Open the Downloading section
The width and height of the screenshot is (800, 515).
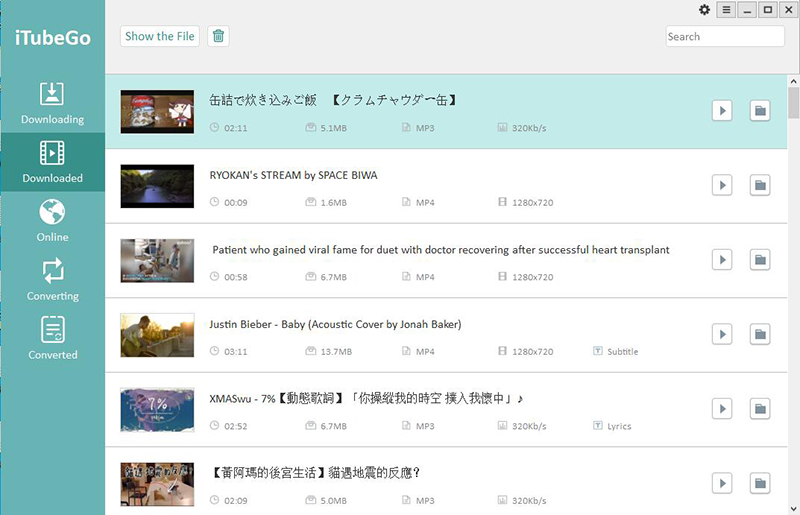point(53,104)
